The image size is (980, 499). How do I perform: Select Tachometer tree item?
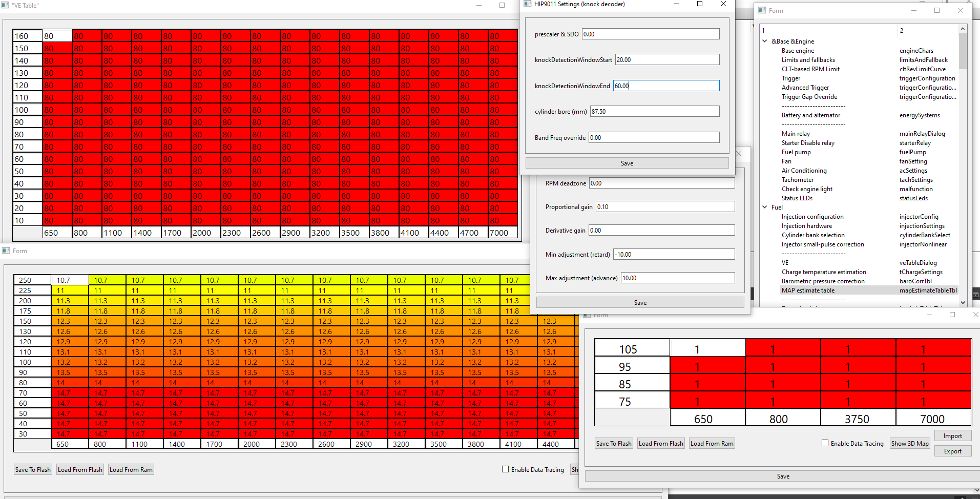(797, 180)
